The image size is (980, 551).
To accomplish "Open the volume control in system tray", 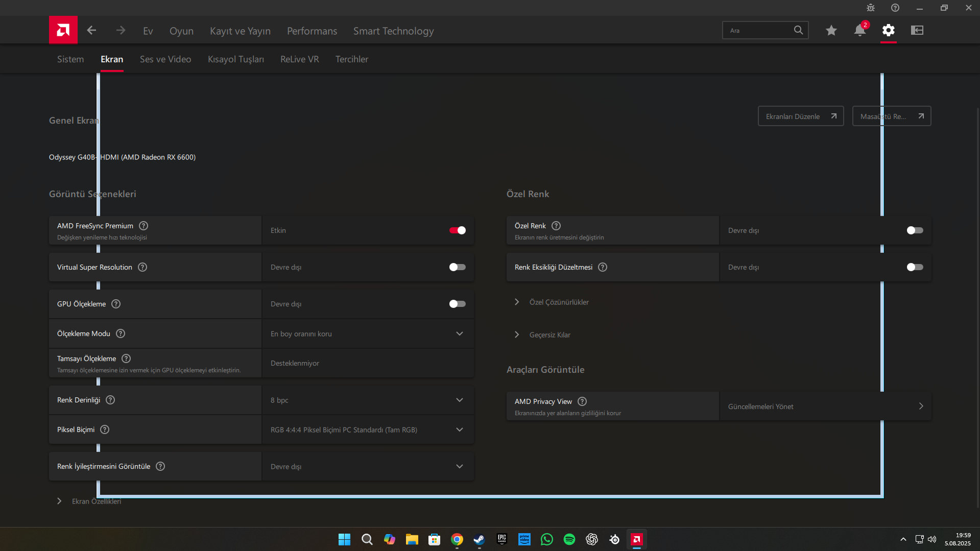I will 932,539.
